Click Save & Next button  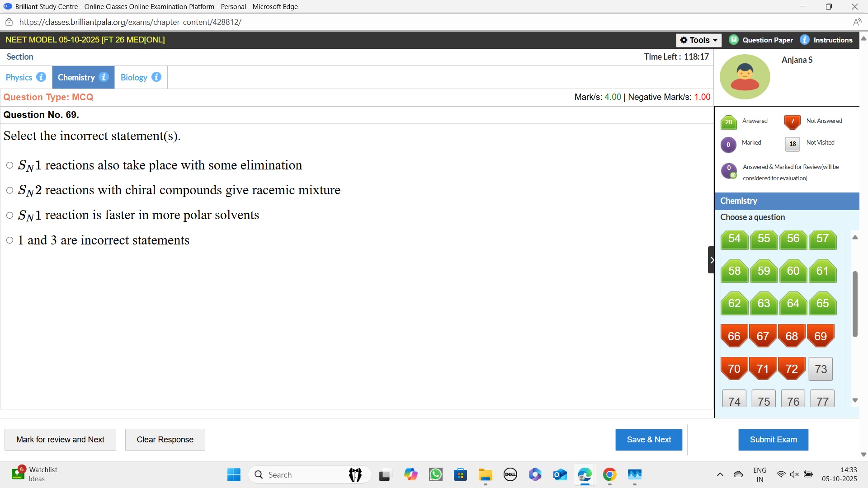point(648,440)
